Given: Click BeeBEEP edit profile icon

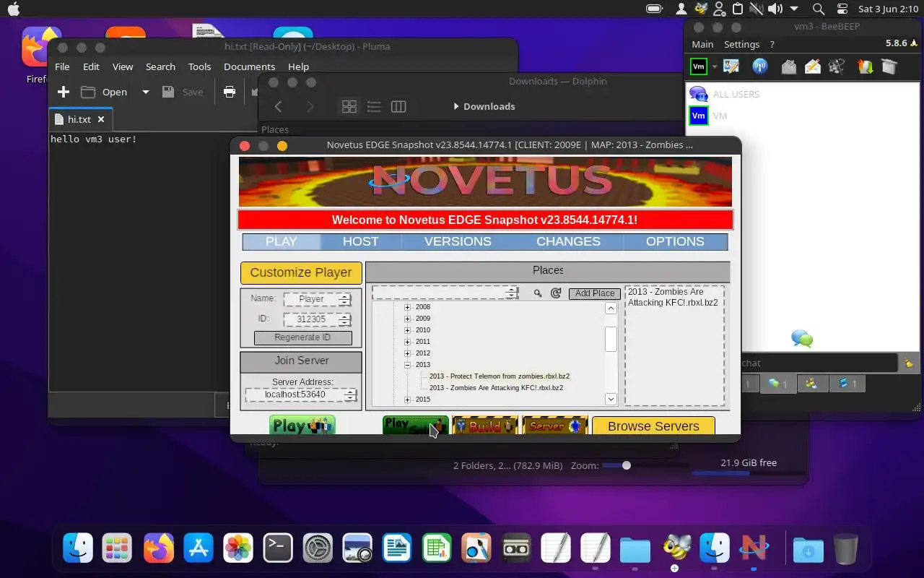Looking at the screenshot, I should 731,67.
